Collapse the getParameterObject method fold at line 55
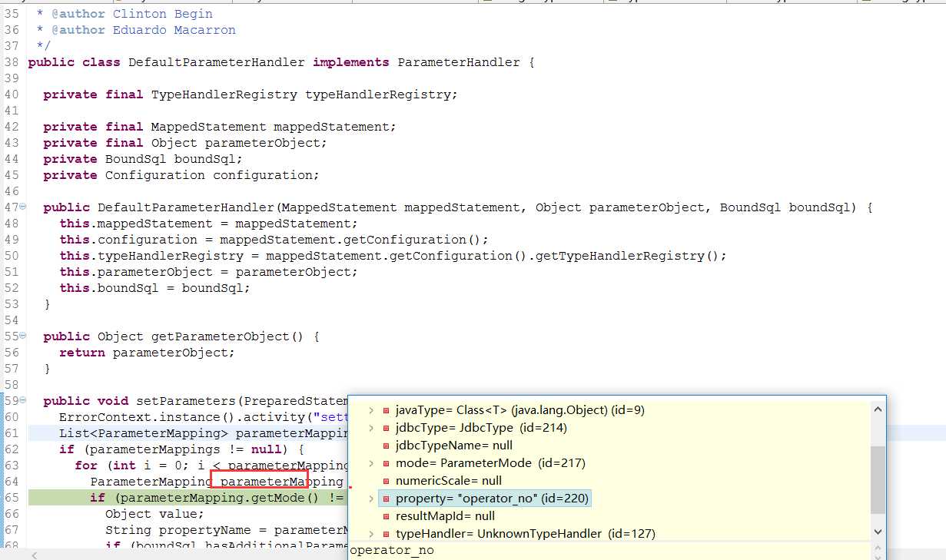Image resolution: width=946 pixels, height=560 pixels. (x=23, y=336)
